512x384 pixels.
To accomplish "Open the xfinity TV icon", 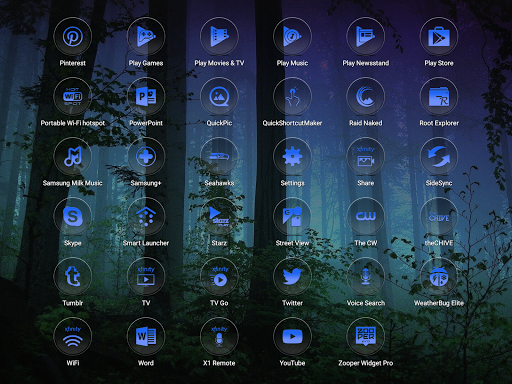I will point(146,276).
